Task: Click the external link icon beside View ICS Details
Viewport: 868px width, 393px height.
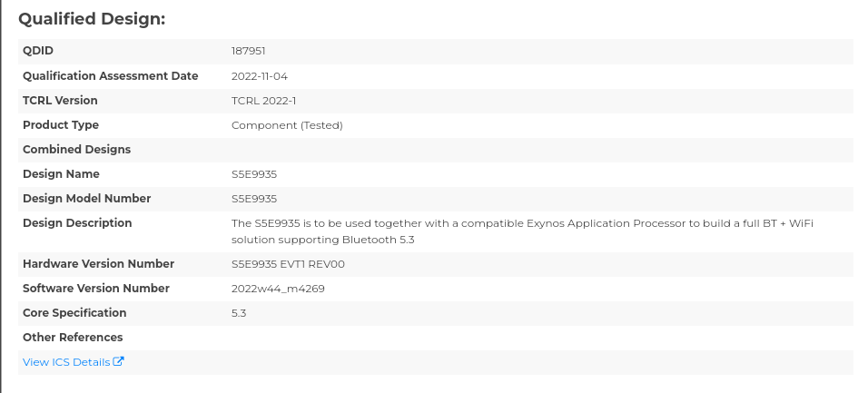Action: (118, 362)
